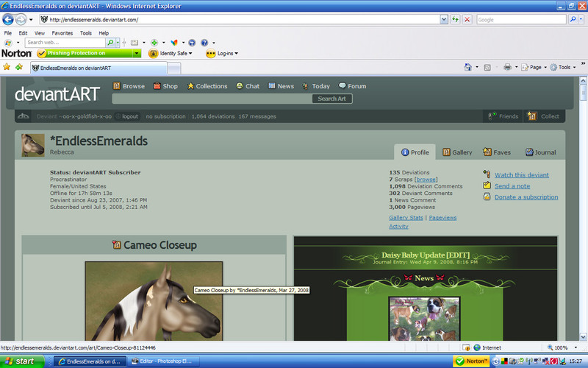
Task: Click the Watch this deviant link
Action: click(522, 175)
